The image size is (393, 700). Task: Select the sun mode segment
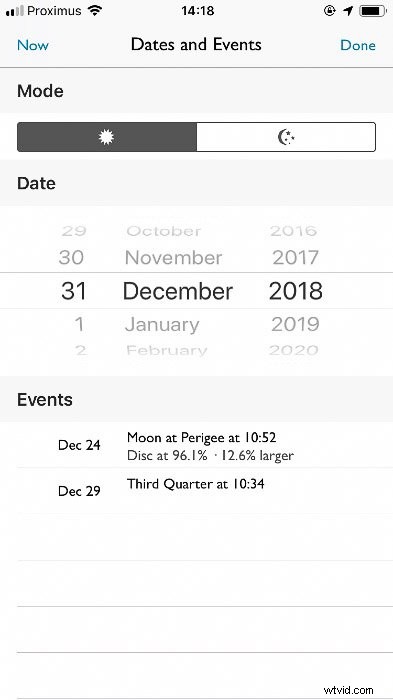coord(107,137)
